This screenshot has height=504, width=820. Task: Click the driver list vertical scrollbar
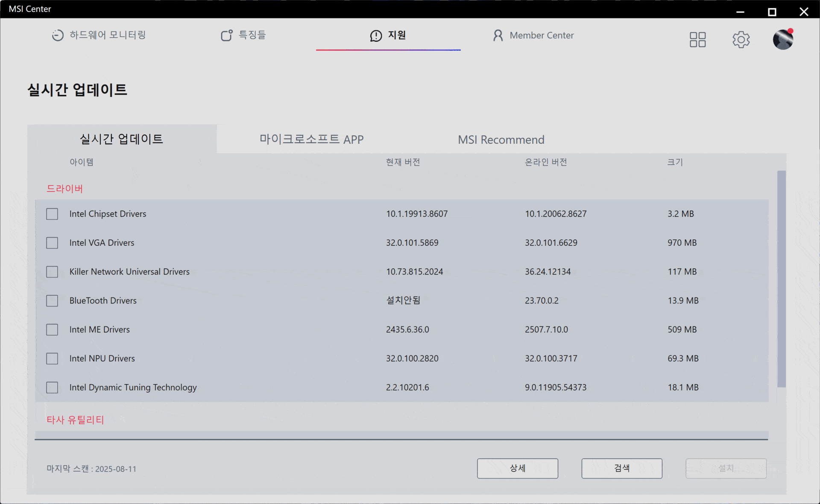click(x=782, y=279)
